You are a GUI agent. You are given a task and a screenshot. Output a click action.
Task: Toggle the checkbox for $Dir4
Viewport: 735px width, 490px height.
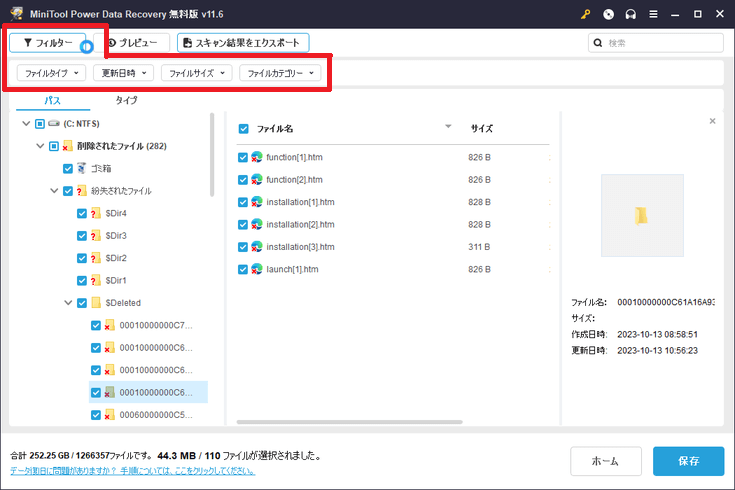click(82, 213)
